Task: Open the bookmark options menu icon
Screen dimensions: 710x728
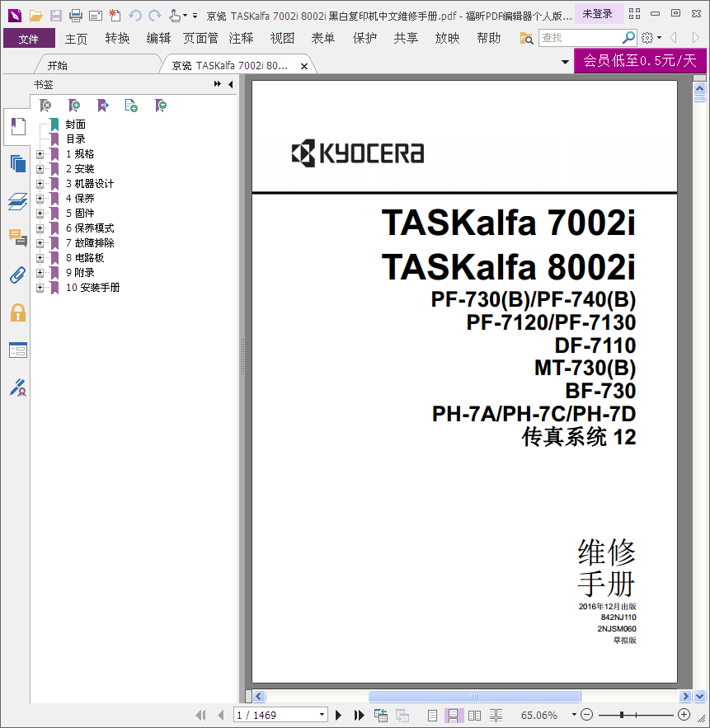Action: [x=161, y=106]
